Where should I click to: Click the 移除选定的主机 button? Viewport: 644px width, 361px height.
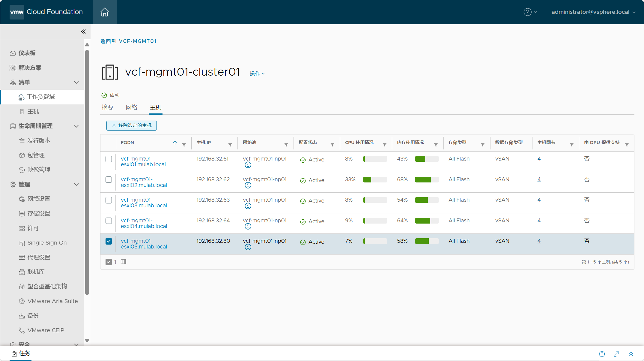[132, 125]
